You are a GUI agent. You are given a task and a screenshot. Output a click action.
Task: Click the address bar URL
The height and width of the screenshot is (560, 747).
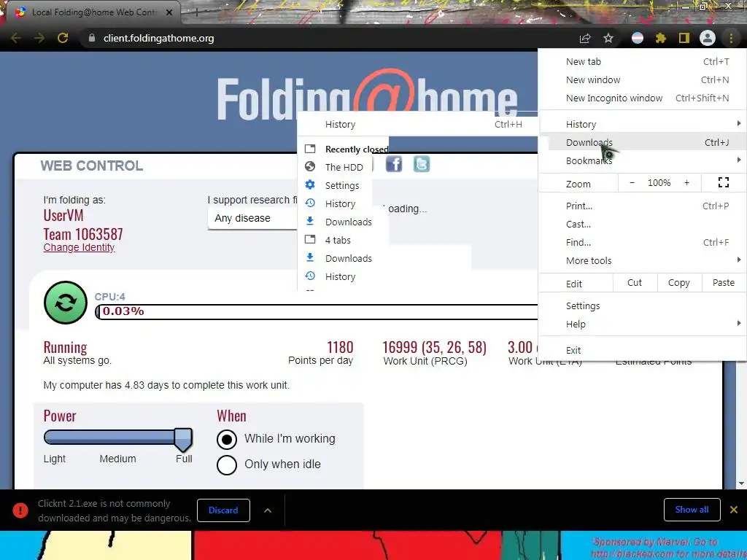158,38
